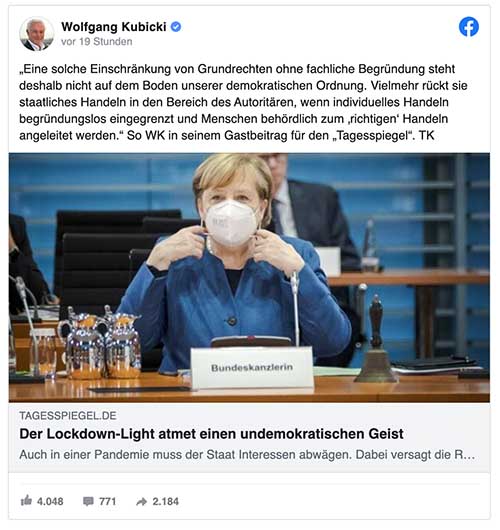Click the description starting 'Auch in einer Pandemie'
Image resolution: width=500 pixels, height=530 pixels.
point(247,455)
